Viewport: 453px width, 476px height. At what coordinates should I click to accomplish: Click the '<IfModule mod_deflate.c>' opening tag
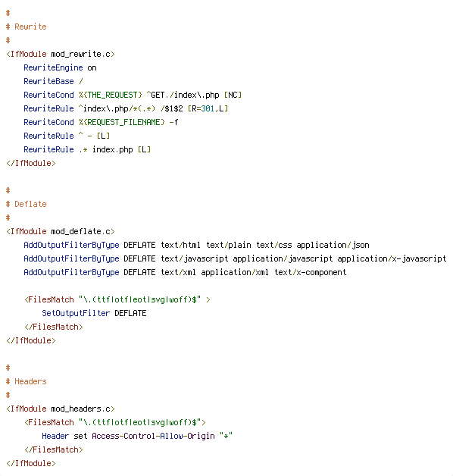click(x=61, y=231)
